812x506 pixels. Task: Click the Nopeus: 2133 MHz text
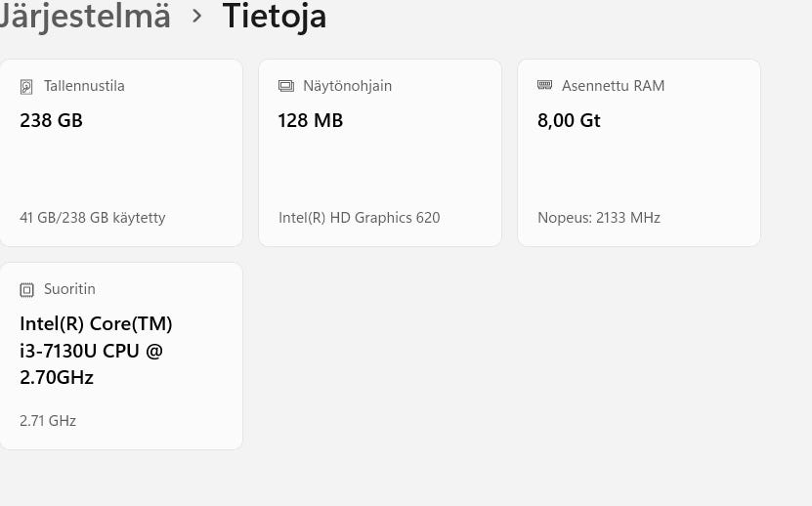pos(599,218)
